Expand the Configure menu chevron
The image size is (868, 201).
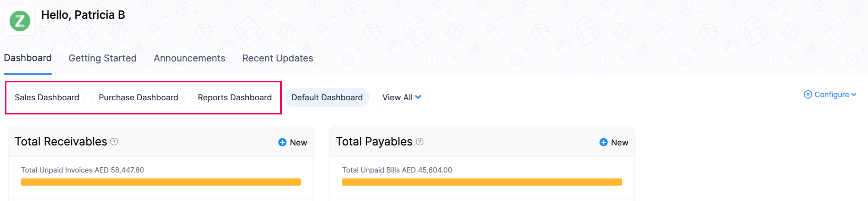pyautogui.click(x=854, y=94)
